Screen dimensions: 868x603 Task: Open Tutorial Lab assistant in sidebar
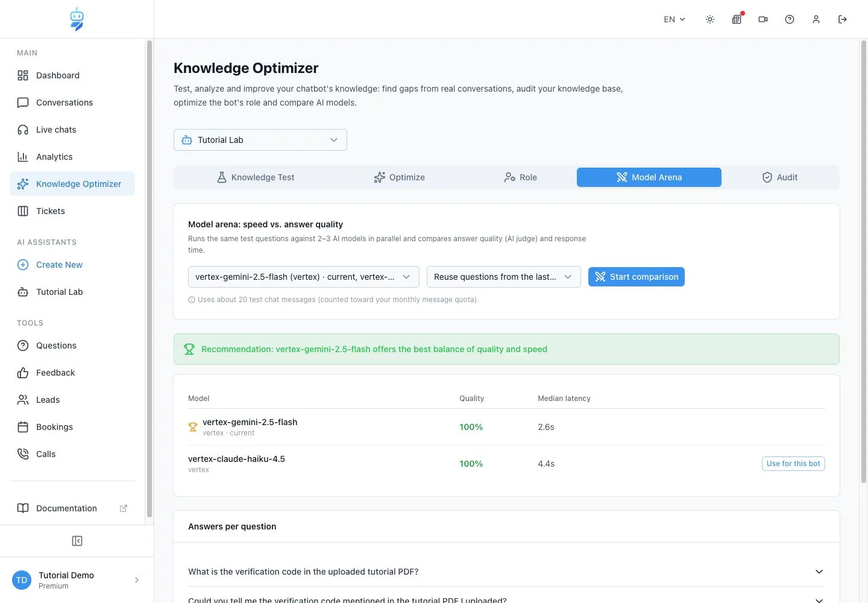(72, 292)
